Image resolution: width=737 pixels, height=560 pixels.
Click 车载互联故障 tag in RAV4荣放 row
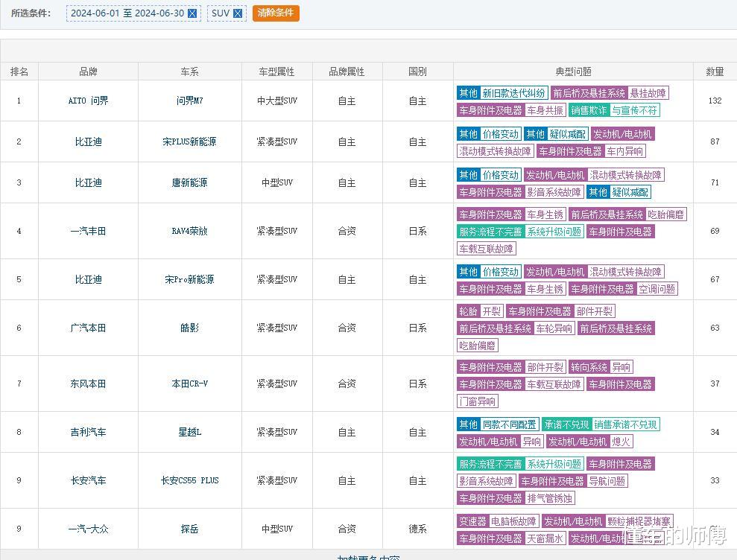[x=487, y=249]
